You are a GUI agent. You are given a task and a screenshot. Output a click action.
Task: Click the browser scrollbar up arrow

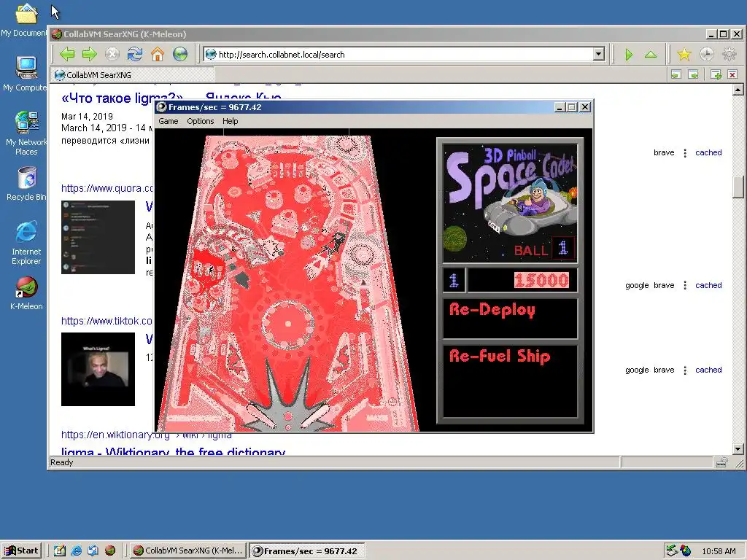pyautogui.click(x=738, y=90)
